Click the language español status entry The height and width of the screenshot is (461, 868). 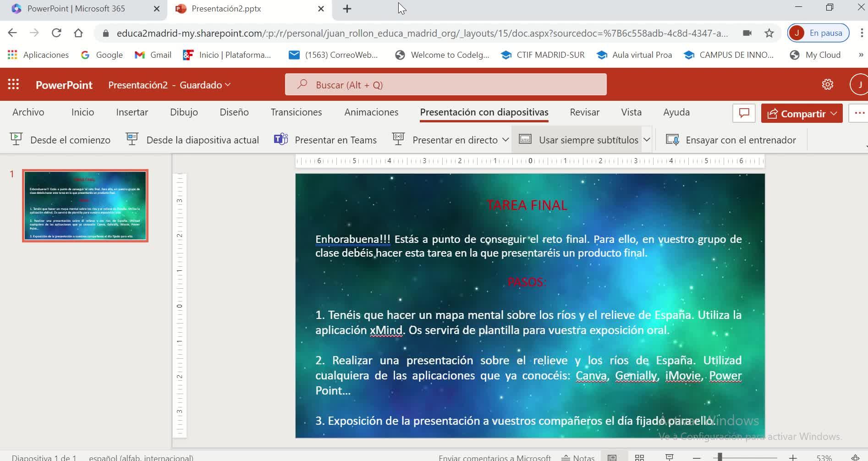click(141, 457)
